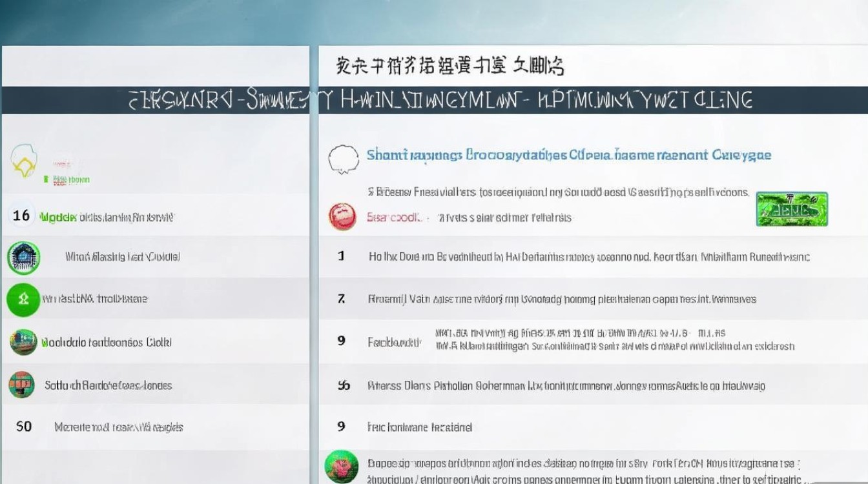Click the dark title bar heading text

tap(434, 100)
